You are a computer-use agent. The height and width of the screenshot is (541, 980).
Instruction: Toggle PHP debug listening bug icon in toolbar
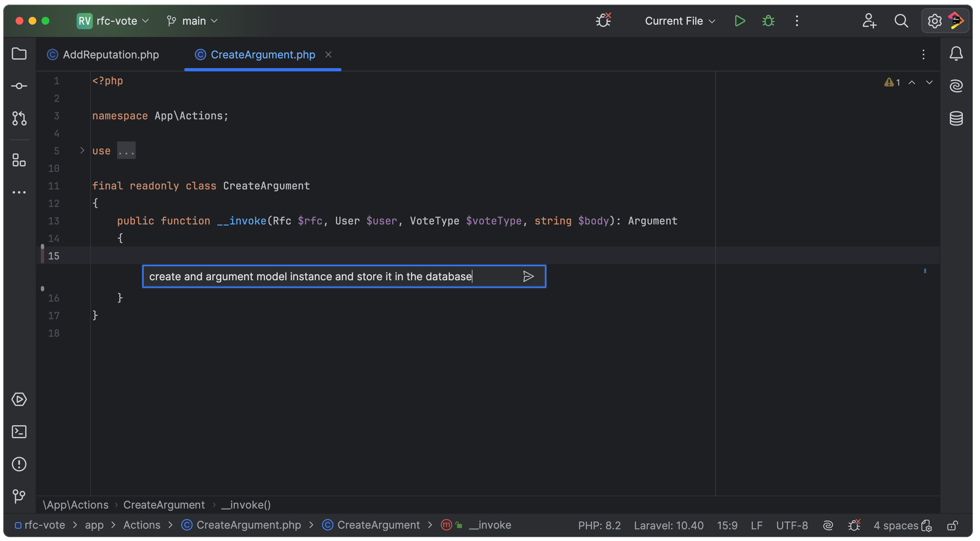tap(603, 20)
